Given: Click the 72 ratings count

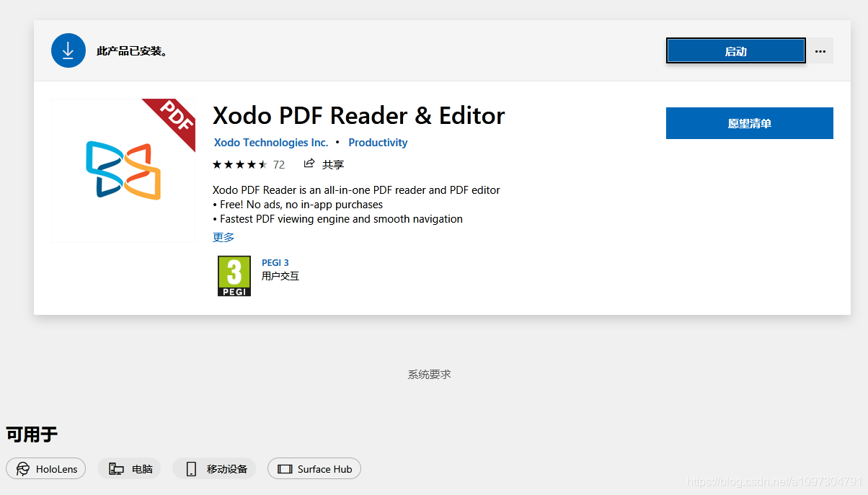Looking at the screenshot, I should 279,165.
